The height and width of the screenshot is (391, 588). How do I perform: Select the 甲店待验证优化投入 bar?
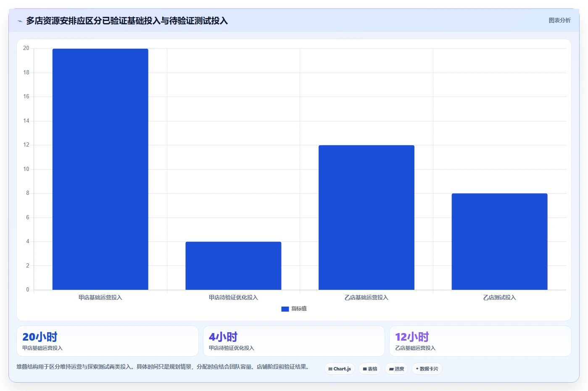pos(233,266)
